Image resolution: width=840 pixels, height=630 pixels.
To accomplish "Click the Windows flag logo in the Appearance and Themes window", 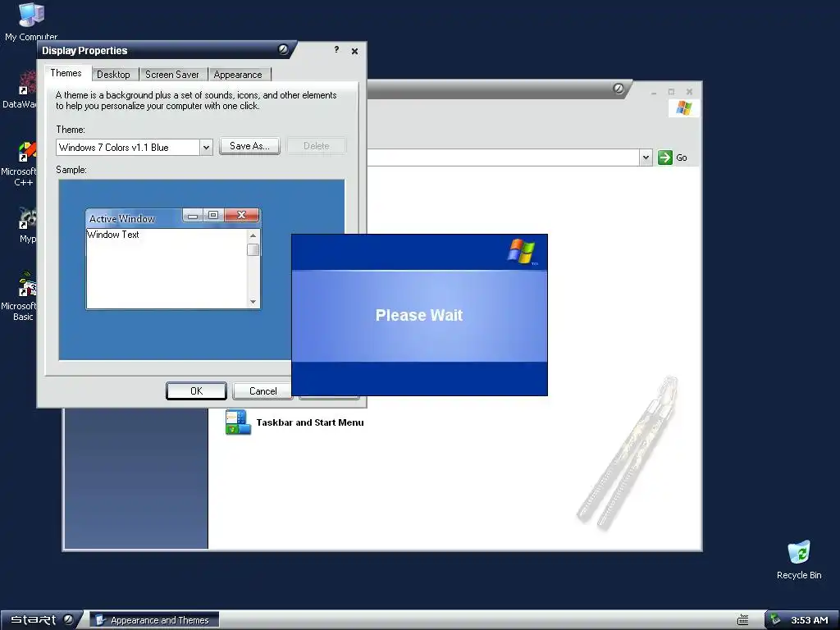I will click(683, 108).
